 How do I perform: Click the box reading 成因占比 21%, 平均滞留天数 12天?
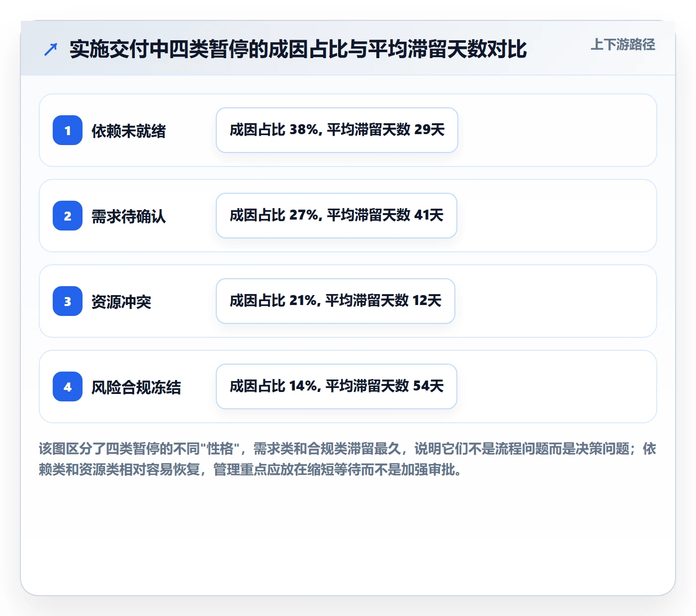point(336,301)
